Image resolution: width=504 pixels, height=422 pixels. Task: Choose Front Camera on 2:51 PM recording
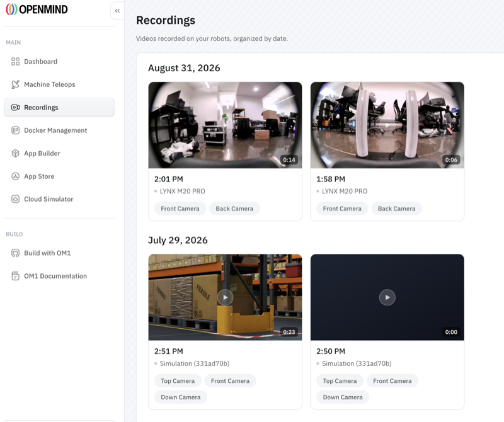230,381
